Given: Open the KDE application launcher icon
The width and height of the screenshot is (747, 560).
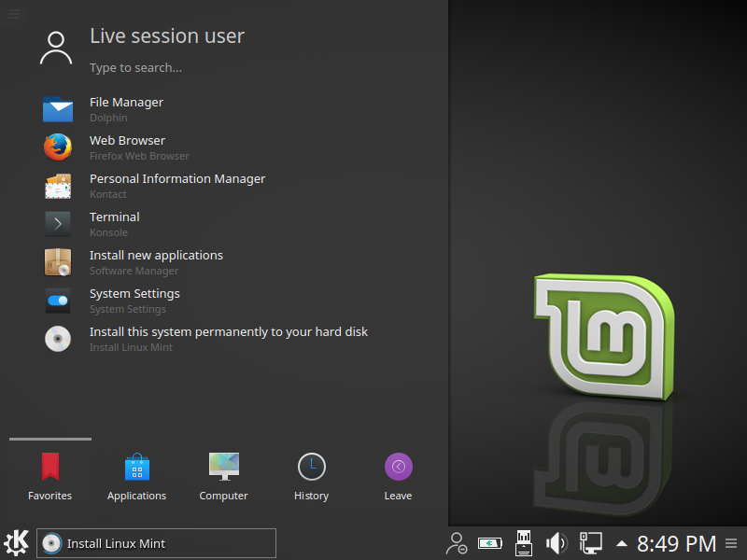Looking at the screenshot, I should [13, 543].
